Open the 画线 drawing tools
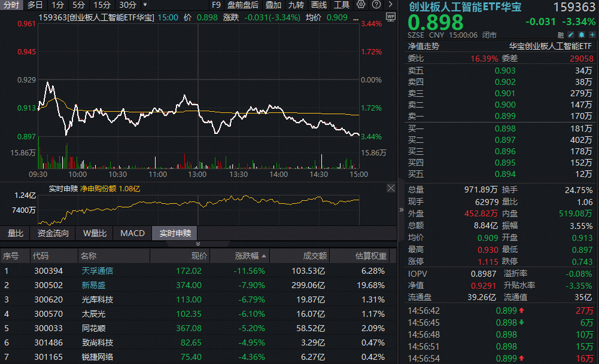The width and height of the screenshot is (599, 364). (319, 5)
